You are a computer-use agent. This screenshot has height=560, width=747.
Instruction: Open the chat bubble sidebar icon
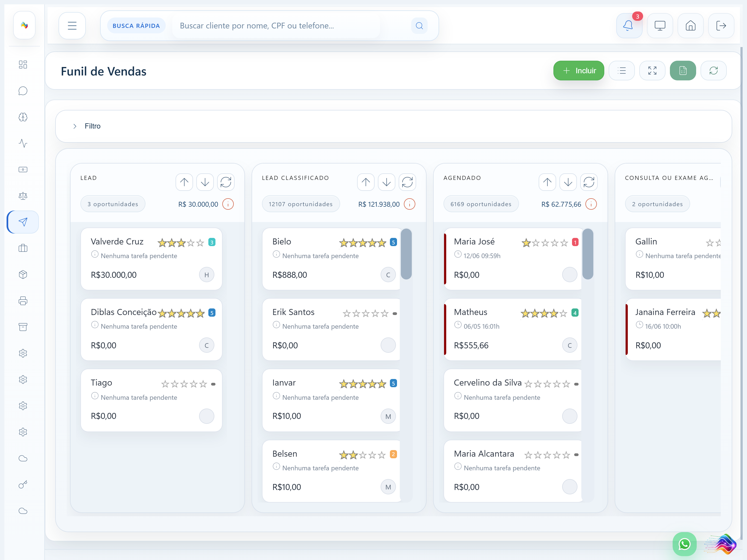coord(23,91)
